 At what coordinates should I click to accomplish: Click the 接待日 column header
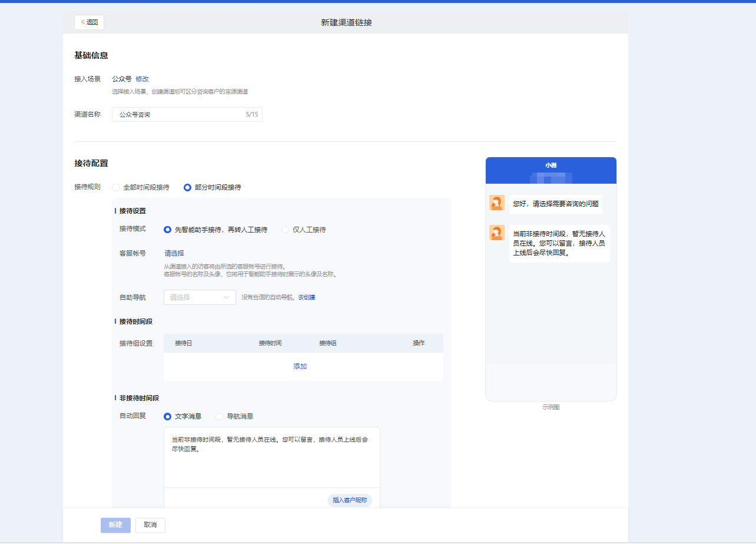click(x=184, y=343)
